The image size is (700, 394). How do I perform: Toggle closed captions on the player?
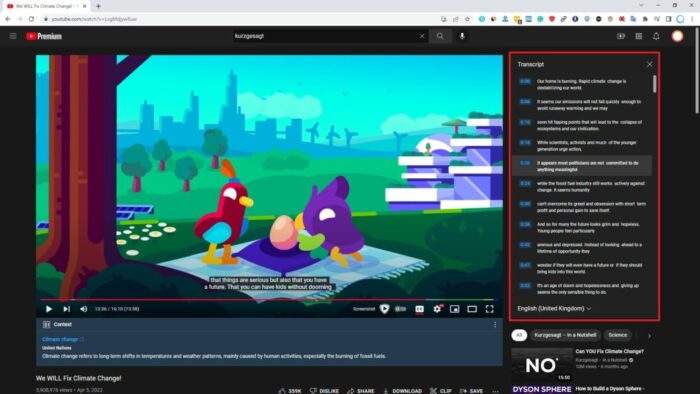coord(419,309)
